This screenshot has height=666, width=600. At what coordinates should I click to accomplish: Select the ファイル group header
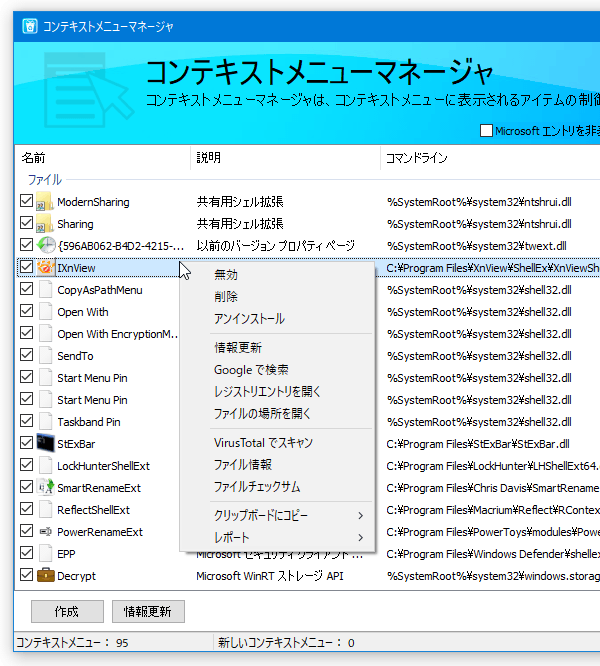[45, 180]
